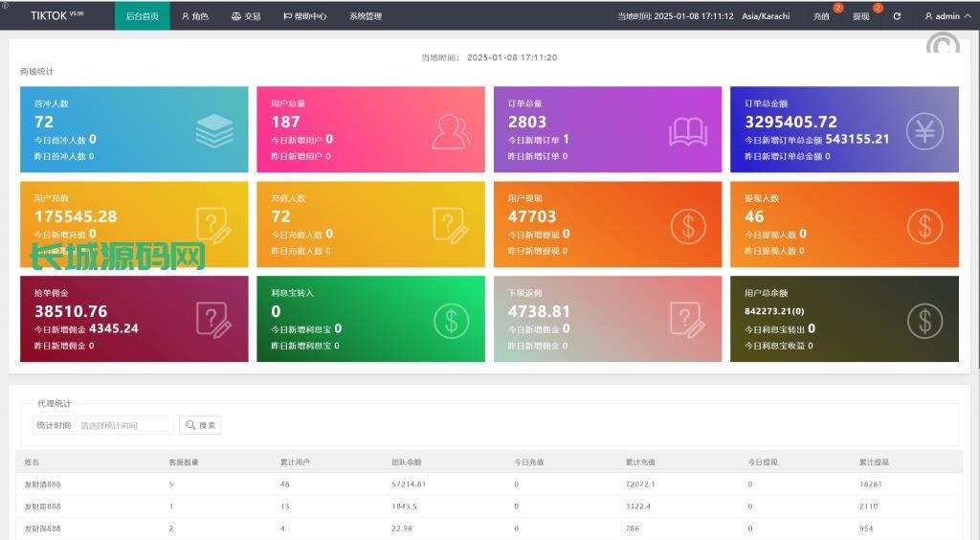Image resolution: width=980 pixels, height=540 pixels.
Task: Open the 帮助中心 menu
Action: 304,16
